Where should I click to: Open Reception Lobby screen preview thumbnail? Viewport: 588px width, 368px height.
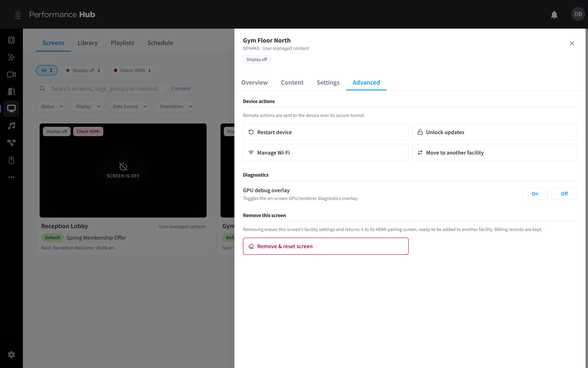click(x=123, y=170)
